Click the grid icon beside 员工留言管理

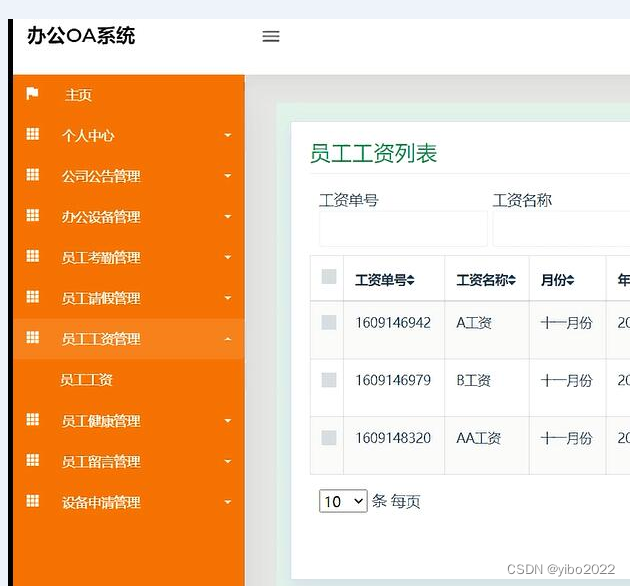(33, 460)
